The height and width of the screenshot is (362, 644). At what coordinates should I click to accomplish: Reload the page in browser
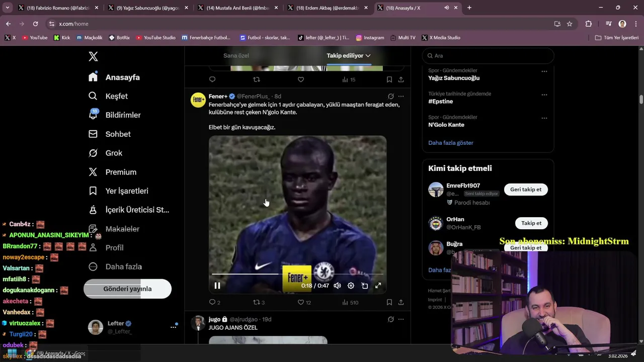click(35, 24)
